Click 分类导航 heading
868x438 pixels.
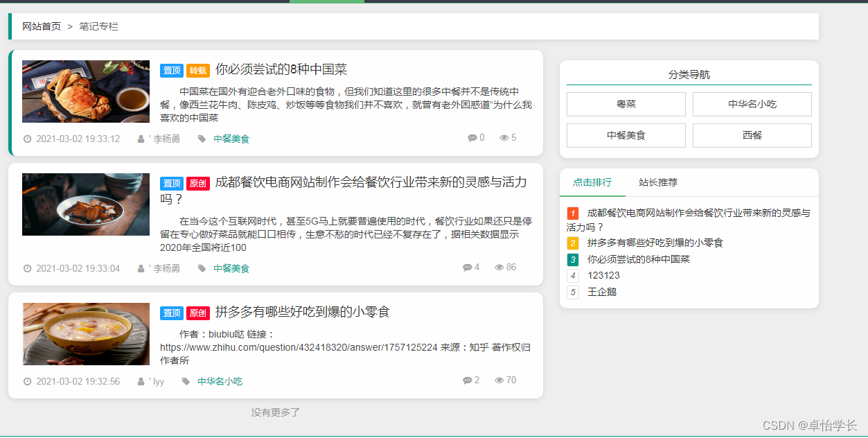(x=689, y=75)
